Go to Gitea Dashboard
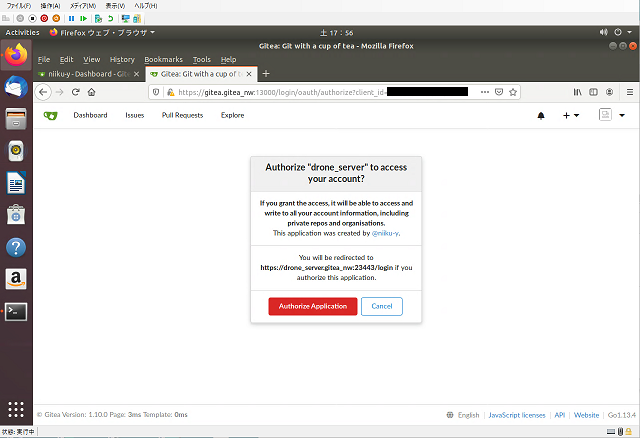The image size is (640, 438). click(90, 115)
